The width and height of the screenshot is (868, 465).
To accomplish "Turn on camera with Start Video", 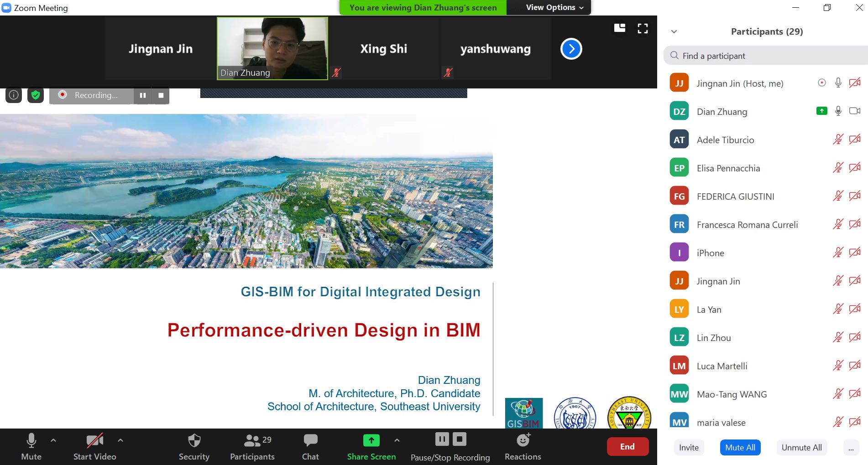I will pos(94,441).
